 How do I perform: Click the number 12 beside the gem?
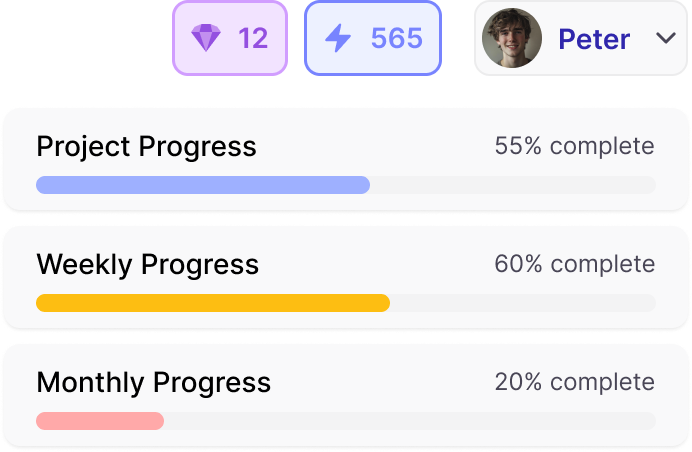tap(253, 38)
